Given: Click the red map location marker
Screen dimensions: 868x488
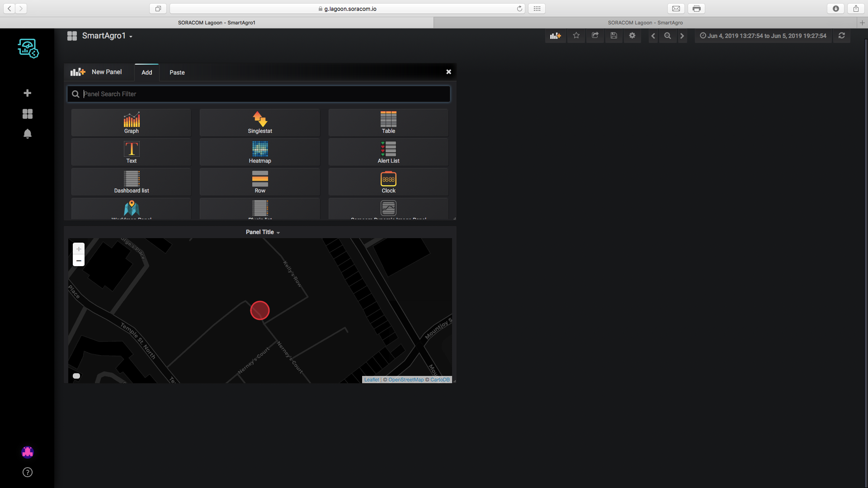Looking at the screenshot, I should point(260,310).
